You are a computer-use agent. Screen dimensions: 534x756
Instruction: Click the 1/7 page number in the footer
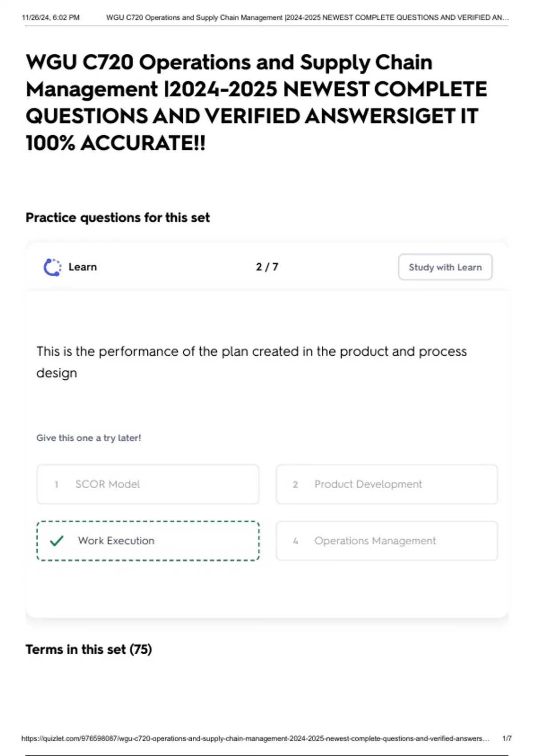[507, 738]
